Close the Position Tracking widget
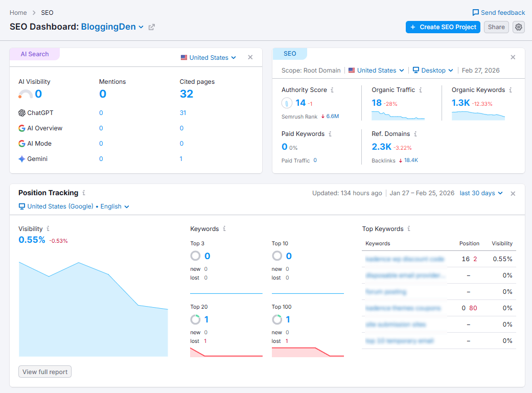 [x=513, y=194]
